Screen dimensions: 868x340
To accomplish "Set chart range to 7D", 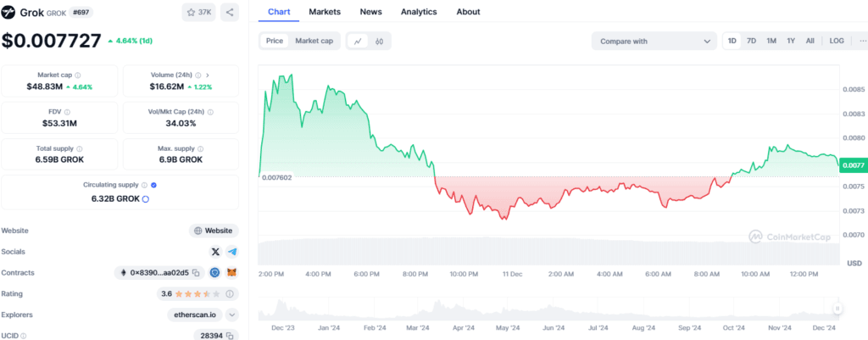I will 751,41.
